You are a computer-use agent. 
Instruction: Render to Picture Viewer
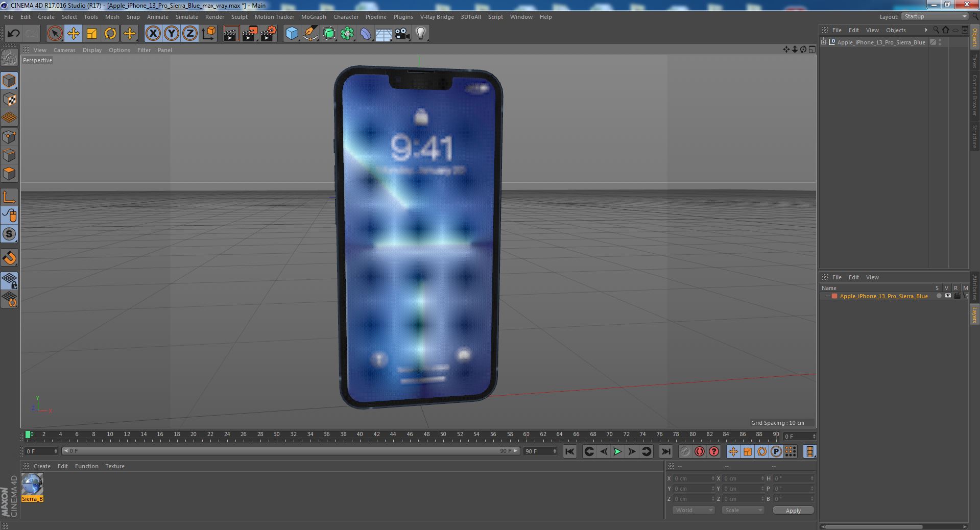pos(250,34)
